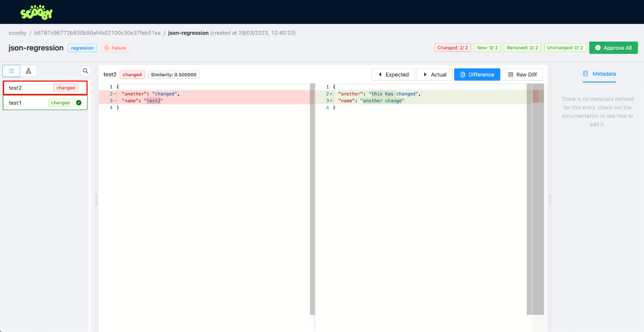Switch to tree hierarchy view icon

click(29, 71)
